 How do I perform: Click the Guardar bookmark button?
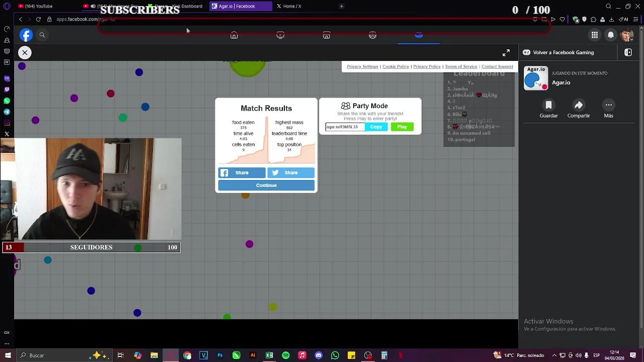click(548, 105)
